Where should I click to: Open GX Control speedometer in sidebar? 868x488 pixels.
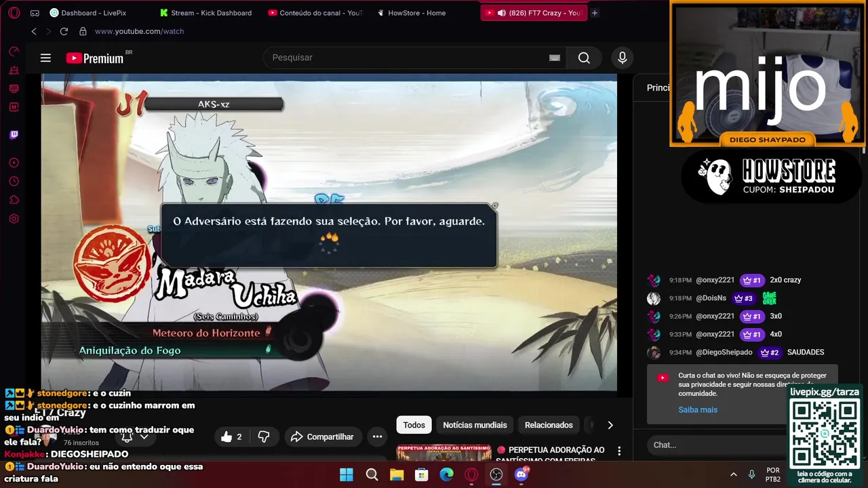14,52
